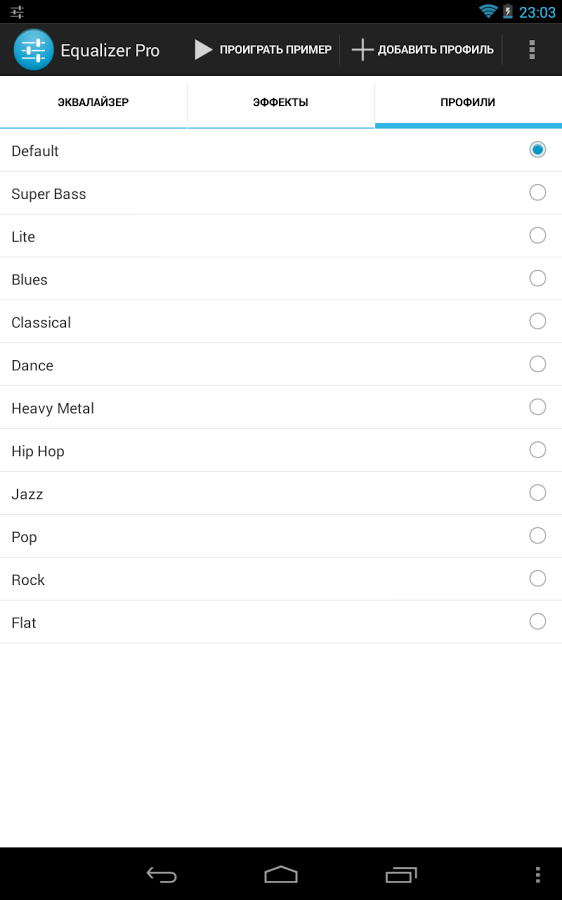The image size is (562, 900).
Task: Select the Classical profile row
Action: pos(281,321)
